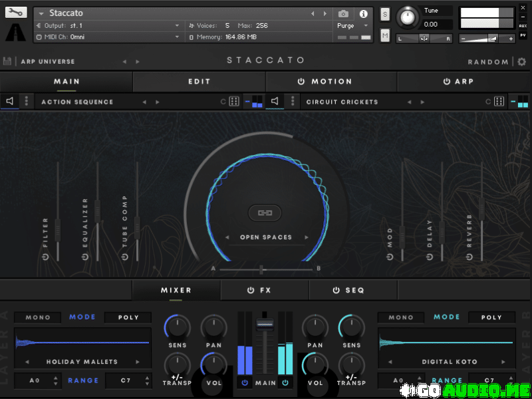The height and width of the screenshot is (399, 532).
Task: Select next sample after Holiday Mallets
Action: [138, 362]
